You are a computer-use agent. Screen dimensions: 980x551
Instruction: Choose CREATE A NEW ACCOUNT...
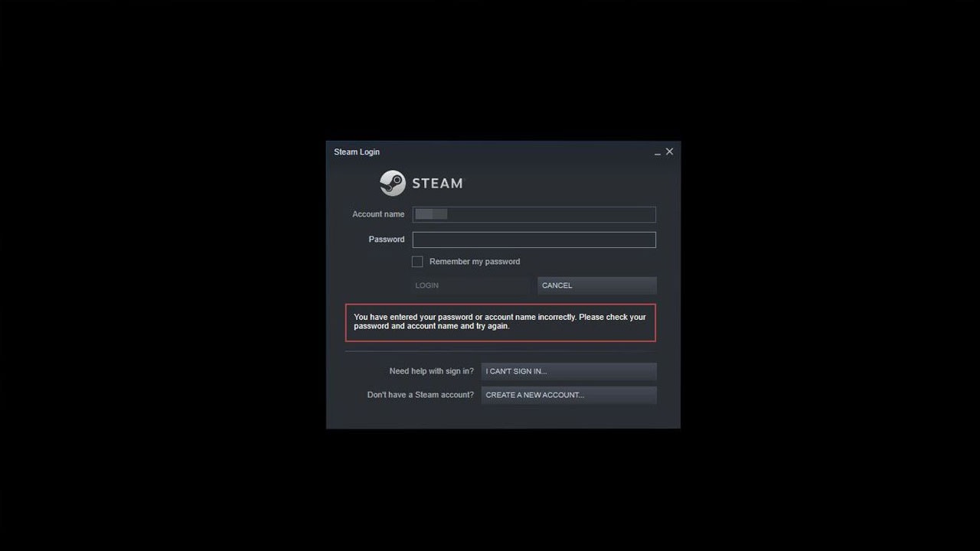(x=569, y=395)
